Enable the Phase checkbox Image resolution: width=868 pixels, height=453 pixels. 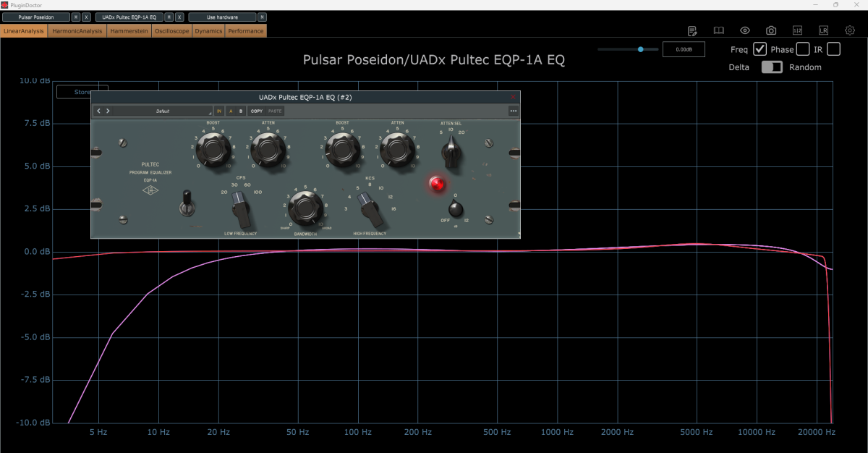point(803,49)
